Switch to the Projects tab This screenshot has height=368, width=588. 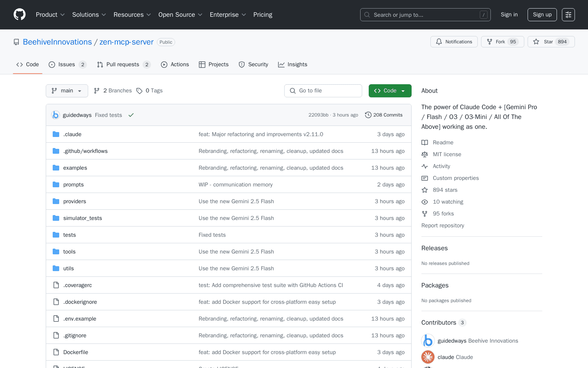click(214, 65)
